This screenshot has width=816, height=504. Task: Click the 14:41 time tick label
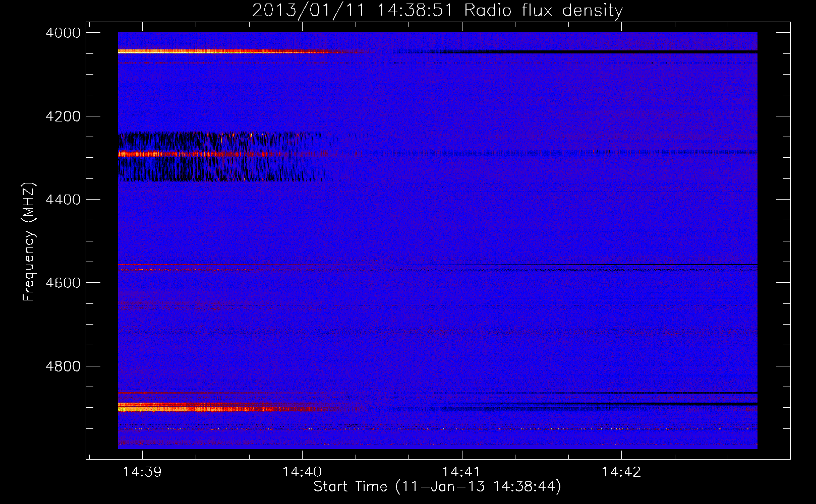click(461, 472)
